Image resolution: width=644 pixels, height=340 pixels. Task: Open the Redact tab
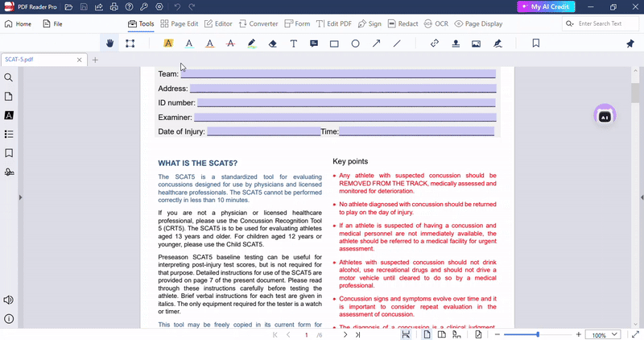(403, 24)
